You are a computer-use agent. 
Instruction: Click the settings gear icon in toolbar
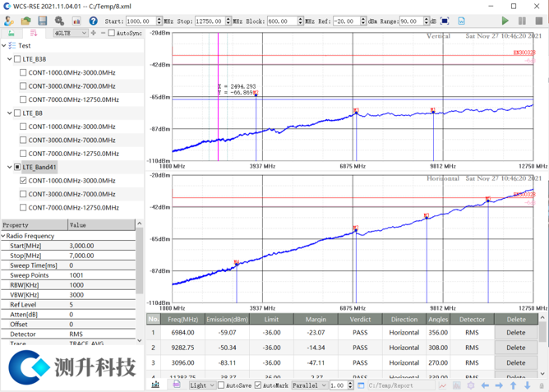pos(59,21)
